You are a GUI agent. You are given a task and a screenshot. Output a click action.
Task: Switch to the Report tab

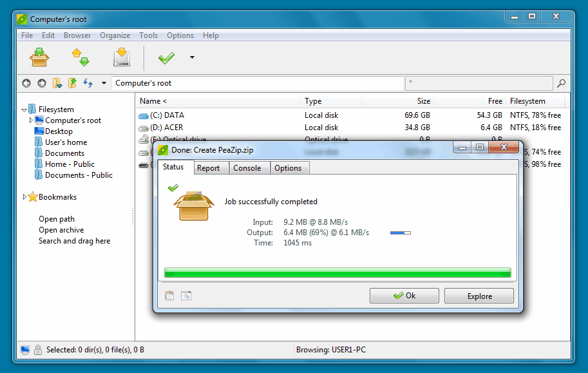208,168
